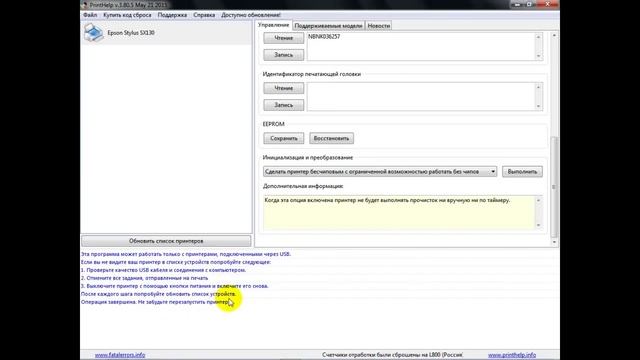
Task: Open the Справка menu
Action: pos(204,15)
